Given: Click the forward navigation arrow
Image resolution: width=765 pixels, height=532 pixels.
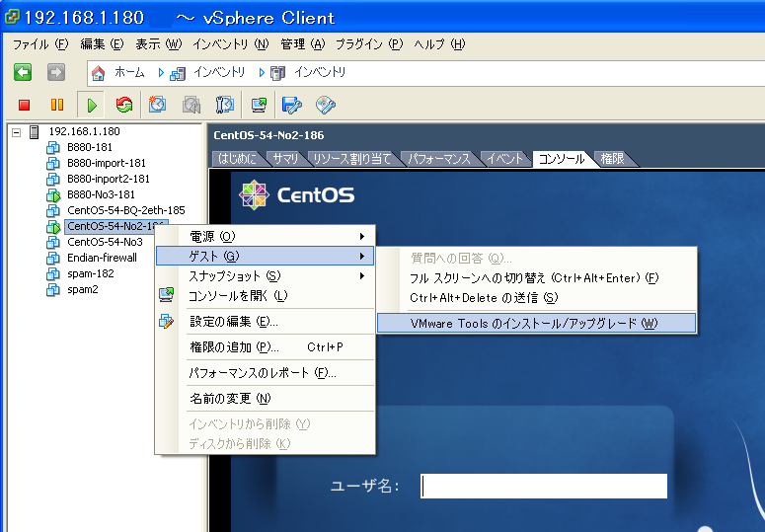Looking at the screenshot, I should [x=56, y=72].
